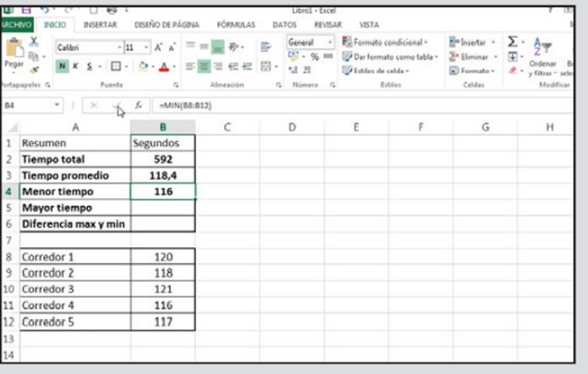588x374 pixels.
Task: Click the AutoSum sigma icon
Action: [513, 41]
